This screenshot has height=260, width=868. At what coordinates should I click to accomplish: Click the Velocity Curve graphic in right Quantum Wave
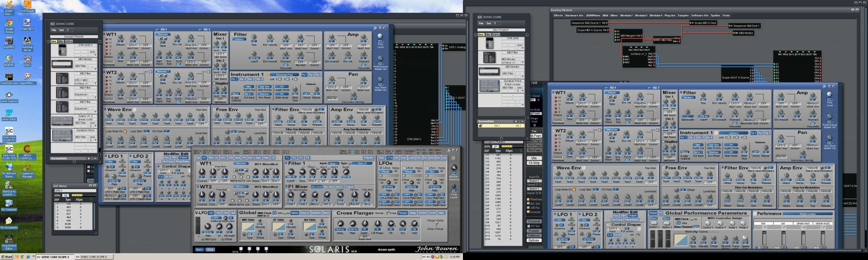(681, 240)
